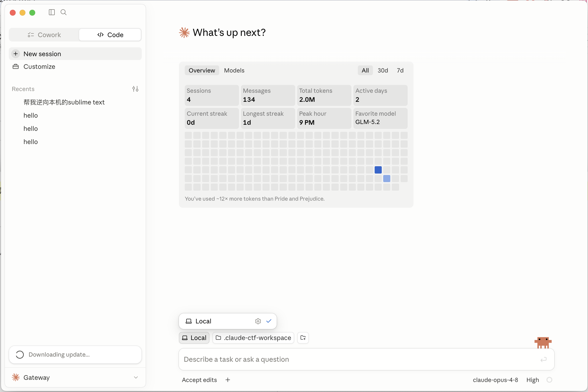The height and width of the screenshot is (392, 588).
Task: Click the circle status icon beside High
Action: point(549,380)
